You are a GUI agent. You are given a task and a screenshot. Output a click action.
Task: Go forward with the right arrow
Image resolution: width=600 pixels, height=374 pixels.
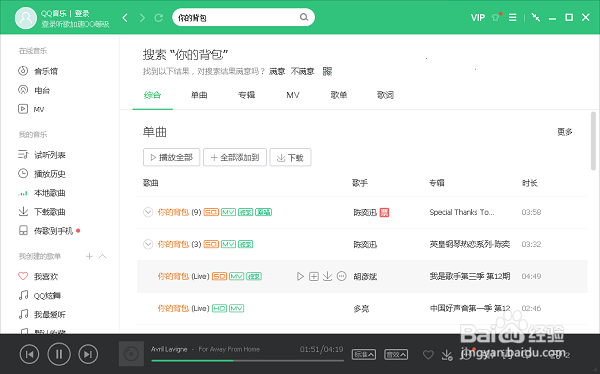pyautogui.click(x=142, y=18)
